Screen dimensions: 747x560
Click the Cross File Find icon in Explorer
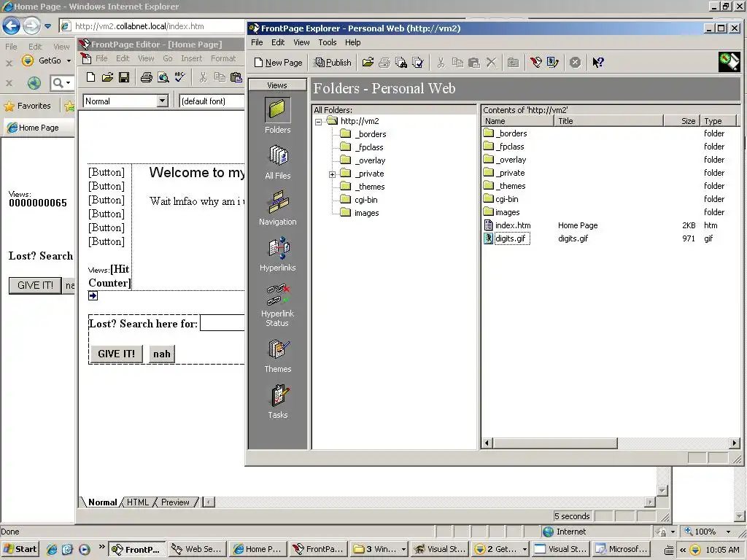pos(401,63)
